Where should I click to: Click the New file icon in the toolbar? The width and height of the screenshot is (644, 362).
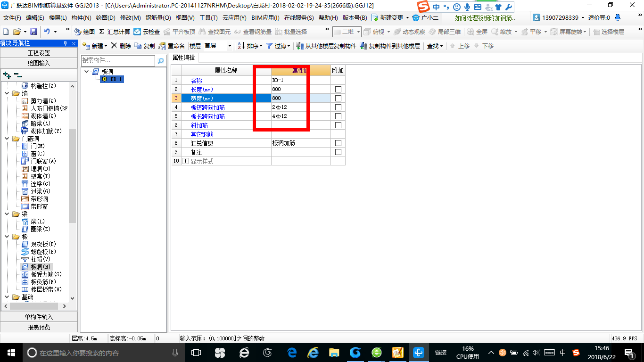coord(6,32)
